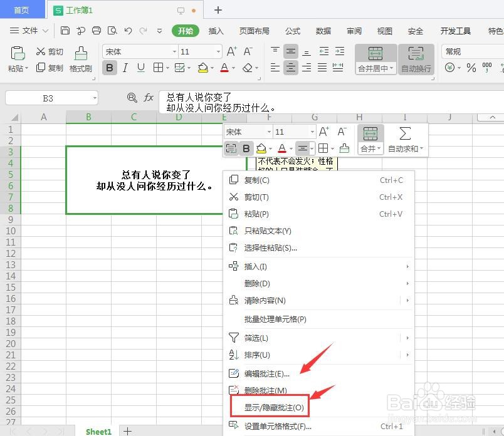This screenshot has height=436, width=504.
Task: Redo the last action
Action: (143, 31)
